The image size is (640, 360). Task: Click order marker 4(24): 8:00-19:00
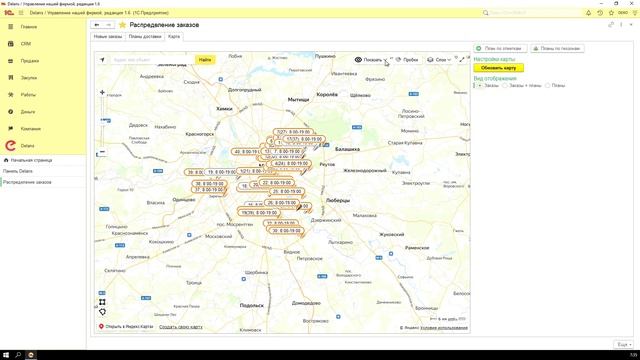(x=291, y=163)
